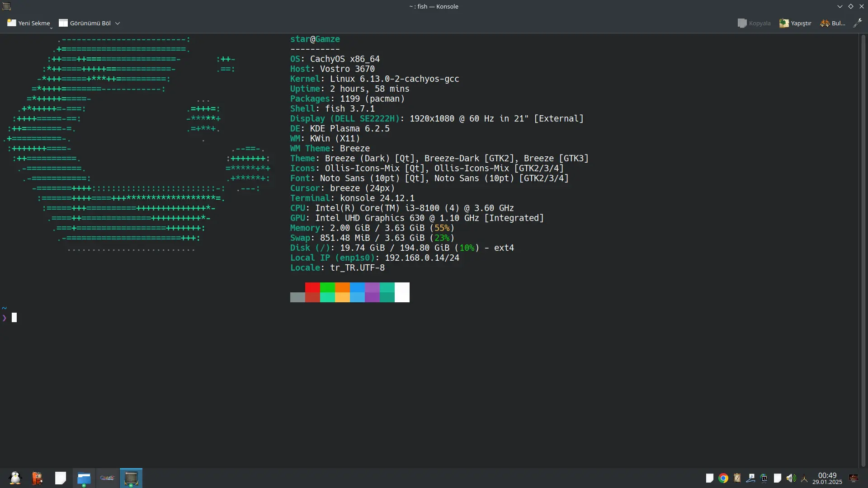Screen dimensions: 868x488
Task: Click the OS: CachyOS x86_64 line
Action: pos(335,59)
